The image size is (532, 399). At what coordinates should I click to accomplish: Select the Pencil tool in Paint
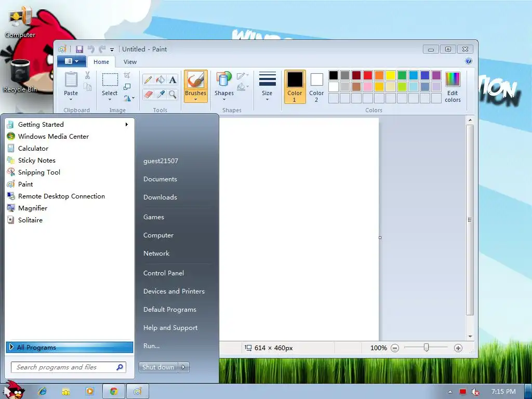click(148, 79)
